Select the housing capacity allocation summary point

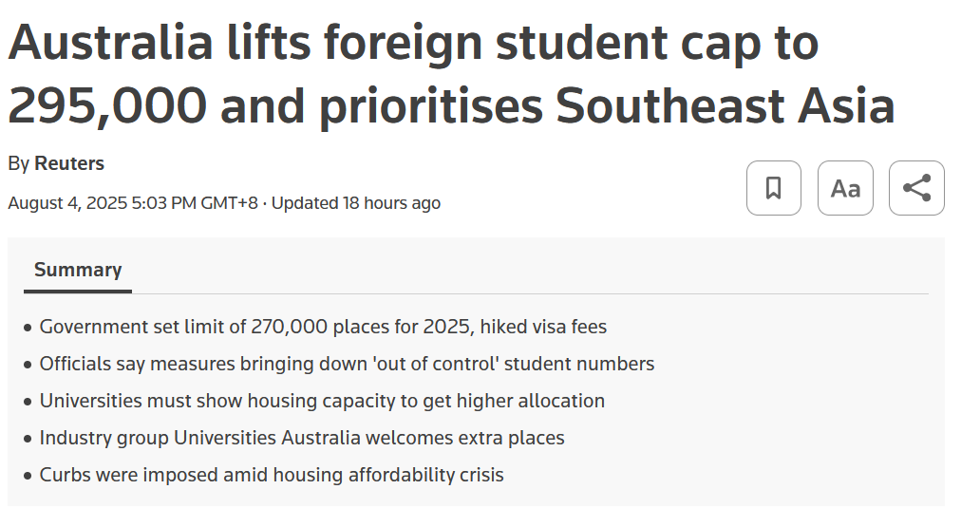point(322,401)
